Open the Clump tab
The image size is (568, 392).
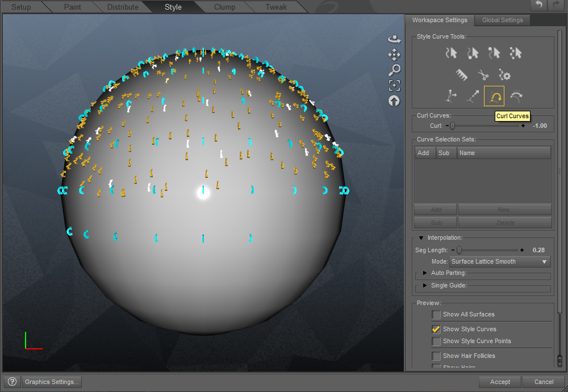click(x=224, y=7)
